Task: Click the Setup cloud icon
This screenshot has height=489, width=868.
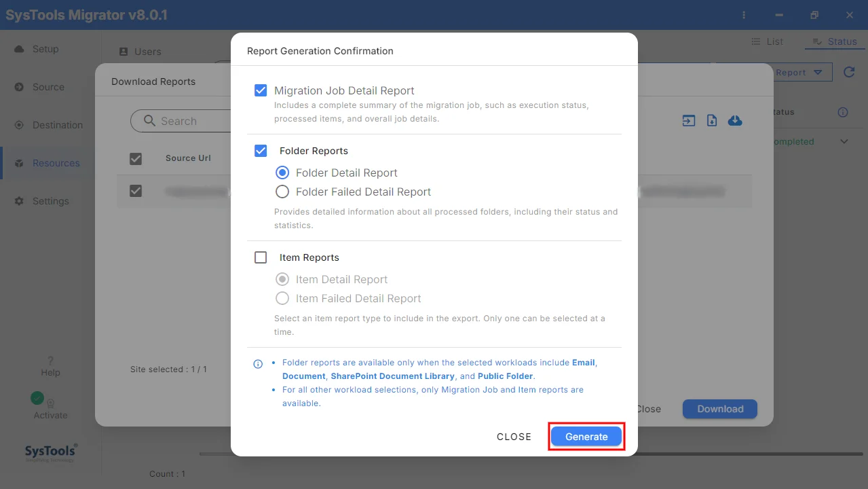Action: (19, 49)
